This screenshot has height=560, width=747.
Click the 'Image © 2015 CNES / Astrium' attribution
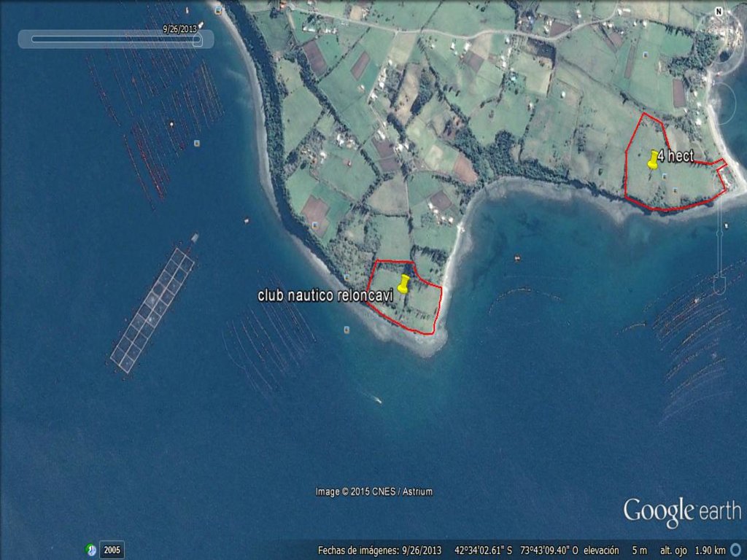point(373,491)
